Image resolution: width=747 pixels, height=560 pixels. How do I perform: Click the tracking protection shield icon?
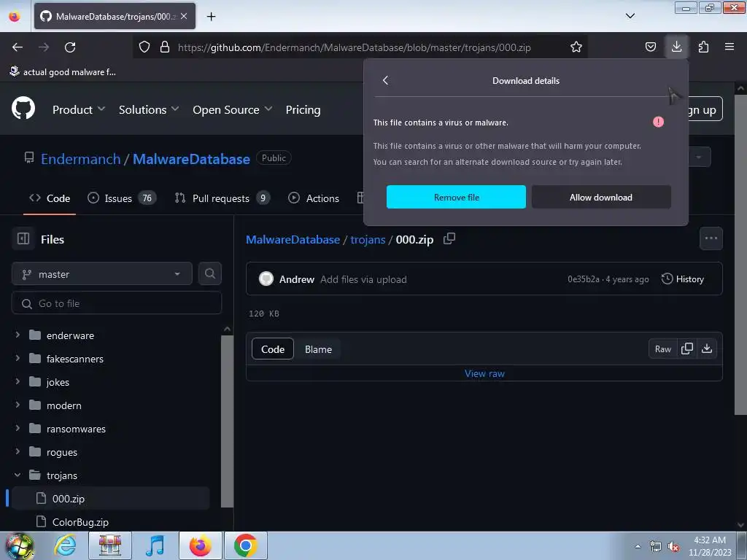[144, 47]
